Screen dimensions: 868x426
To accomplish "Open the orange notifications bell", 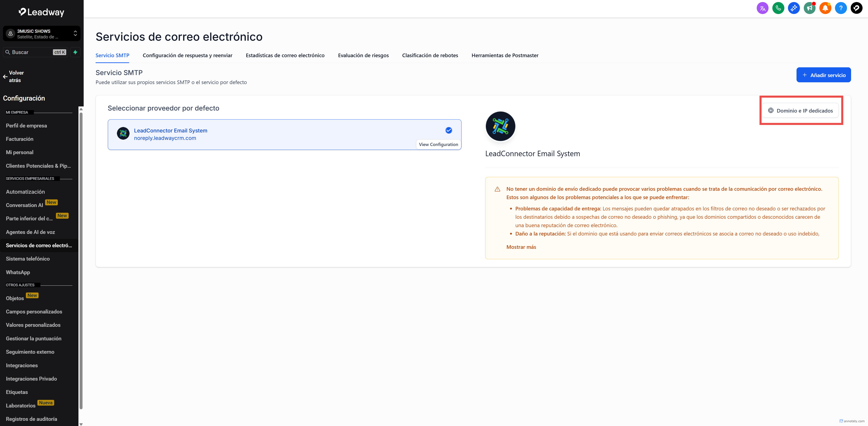I will click(x=825, y=8).
